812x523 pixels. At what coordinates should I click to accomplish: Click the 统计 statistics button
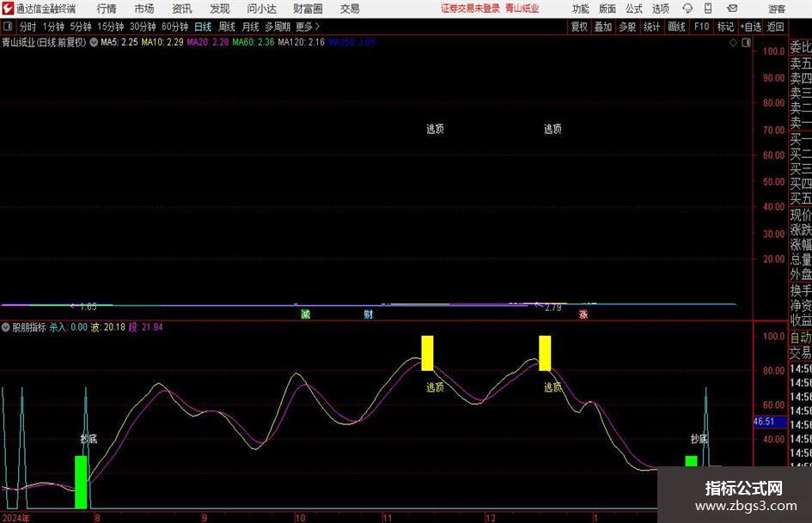pyautogui.click(x=652, y=27)
